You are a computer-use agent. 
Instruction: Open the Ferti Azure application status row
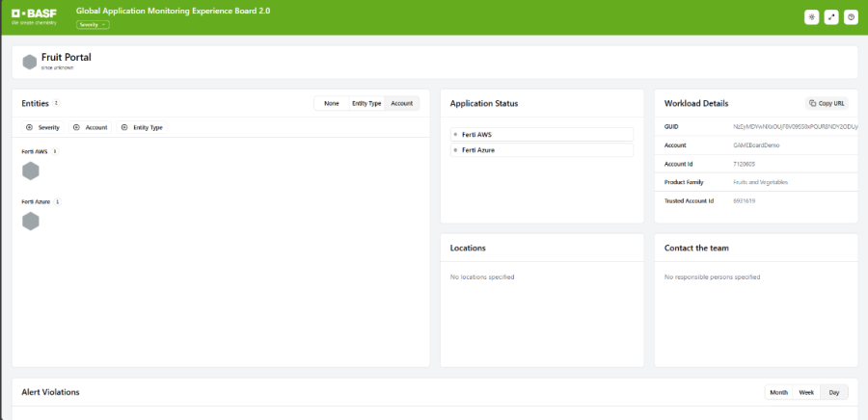point(542,150)
